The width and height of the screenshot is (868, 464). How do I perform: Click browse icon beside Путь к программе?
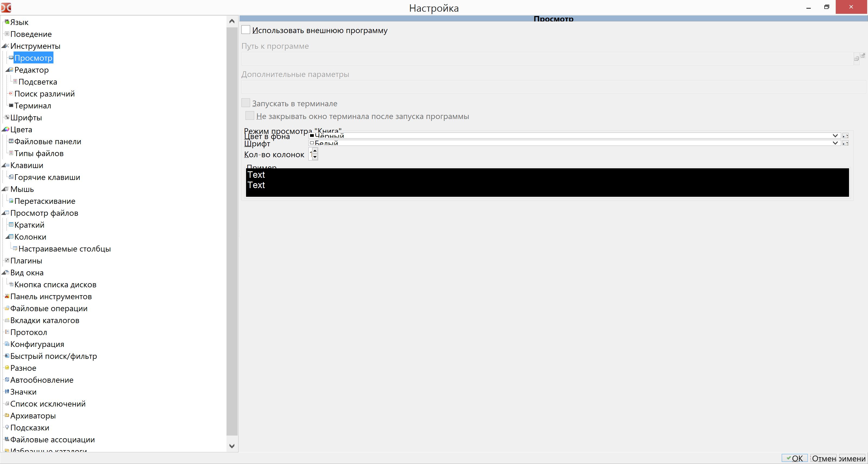pos(857,59)
